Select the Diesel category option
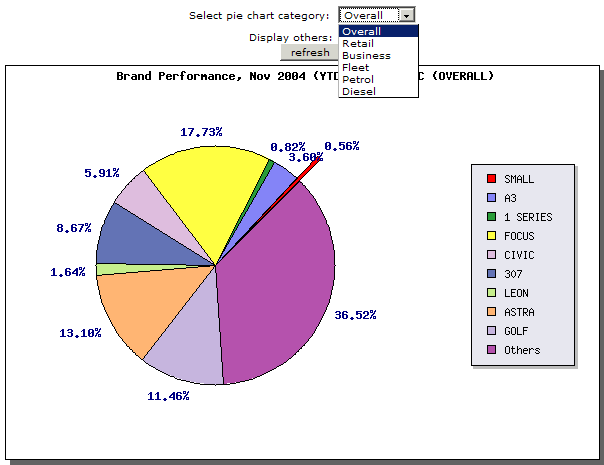 click(x=357, y=92)
